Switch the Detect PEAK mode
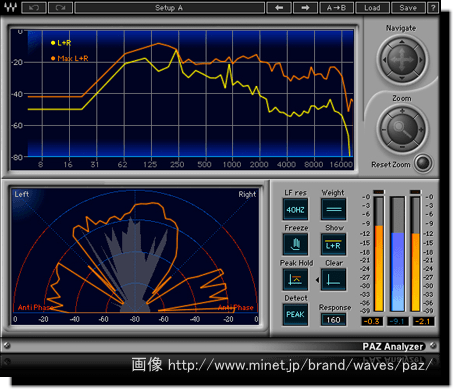 pos(295,314)
